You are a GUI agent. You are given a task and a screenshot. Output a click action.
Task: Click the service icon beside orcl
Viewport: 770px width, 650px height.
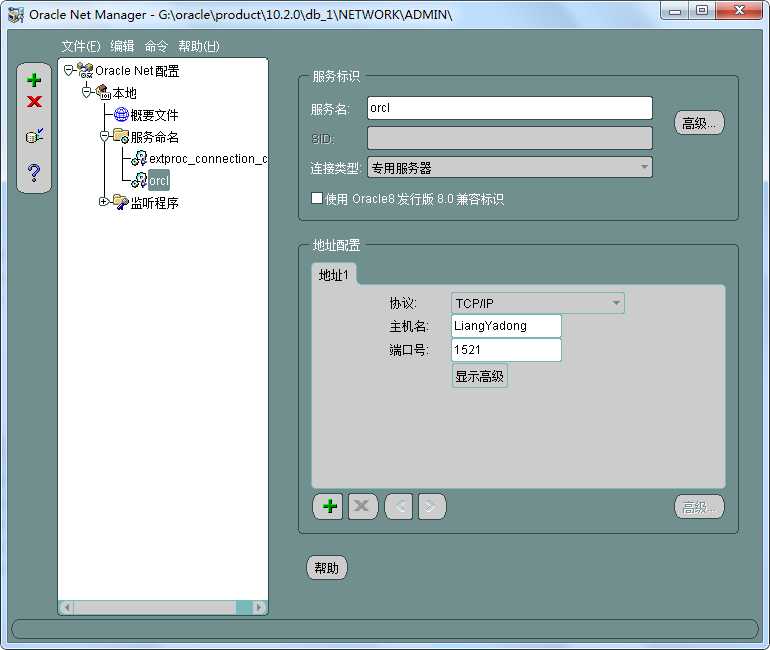pos(139,180)
